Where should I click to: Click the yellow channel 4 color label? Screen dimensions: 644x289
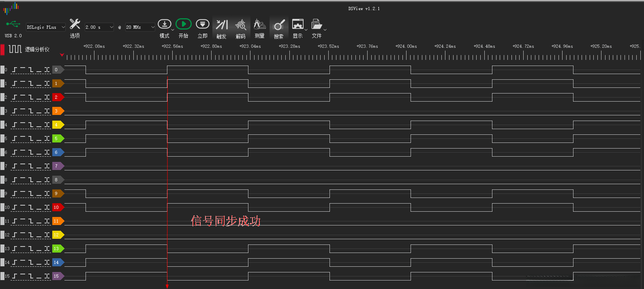[x=58, y=125]
